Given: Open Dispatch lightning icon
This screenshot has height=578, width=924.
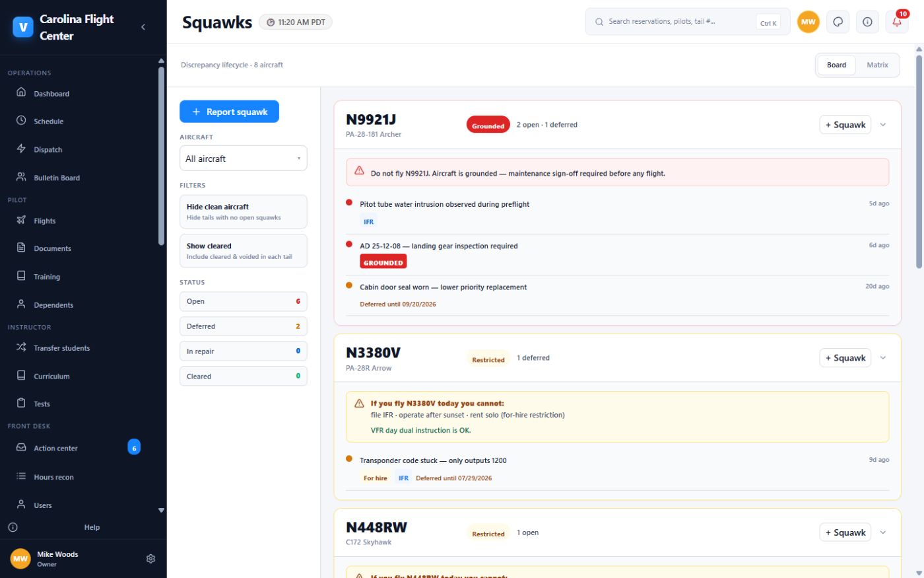Looking at the screenshot, I should [21, 149].
